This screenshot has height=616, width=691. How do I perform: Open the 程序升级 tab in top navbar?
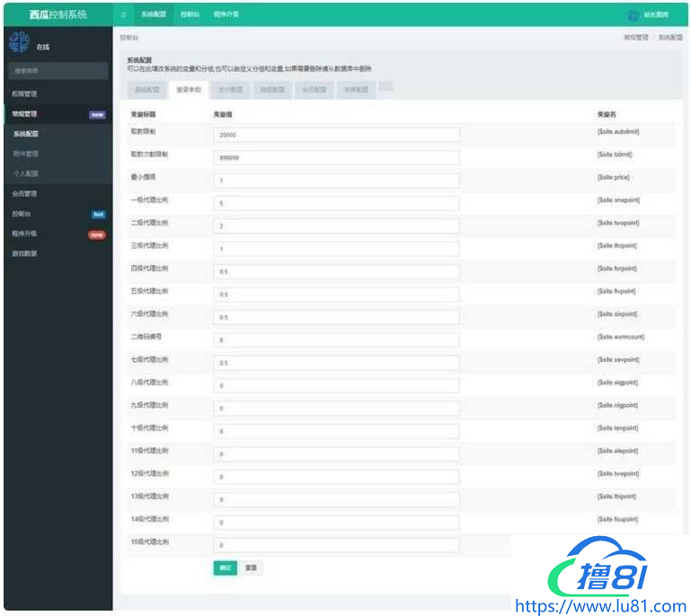point(226,14)
